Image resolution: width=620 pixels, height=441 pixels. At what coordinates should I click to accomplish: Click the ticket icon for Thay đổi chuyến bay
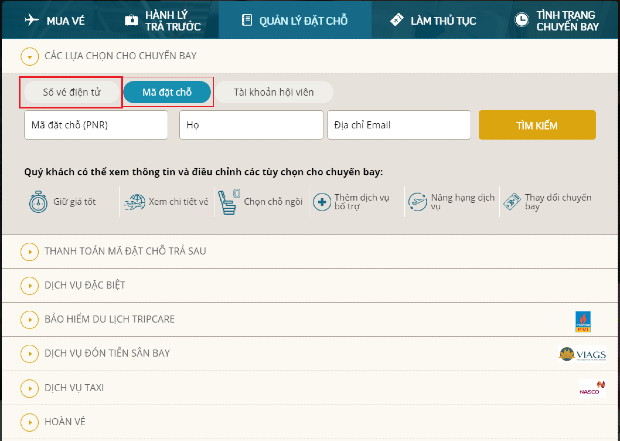point(512,202)
